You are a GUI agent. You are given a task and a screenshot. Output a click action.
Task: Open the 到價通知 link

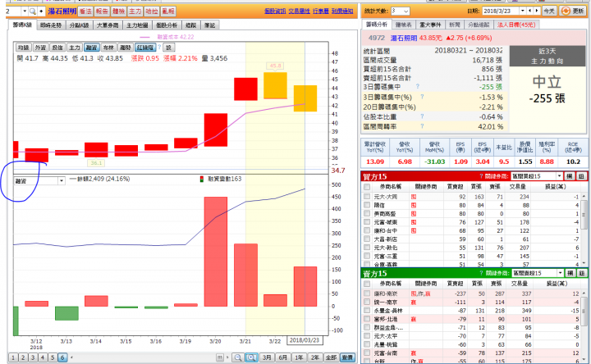(342, 11)
